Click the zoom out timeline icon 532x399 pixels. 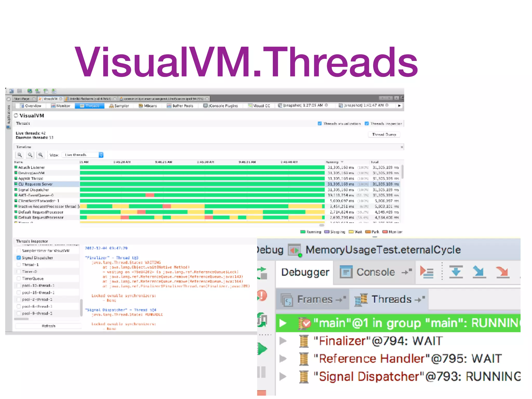pos(30,155)
